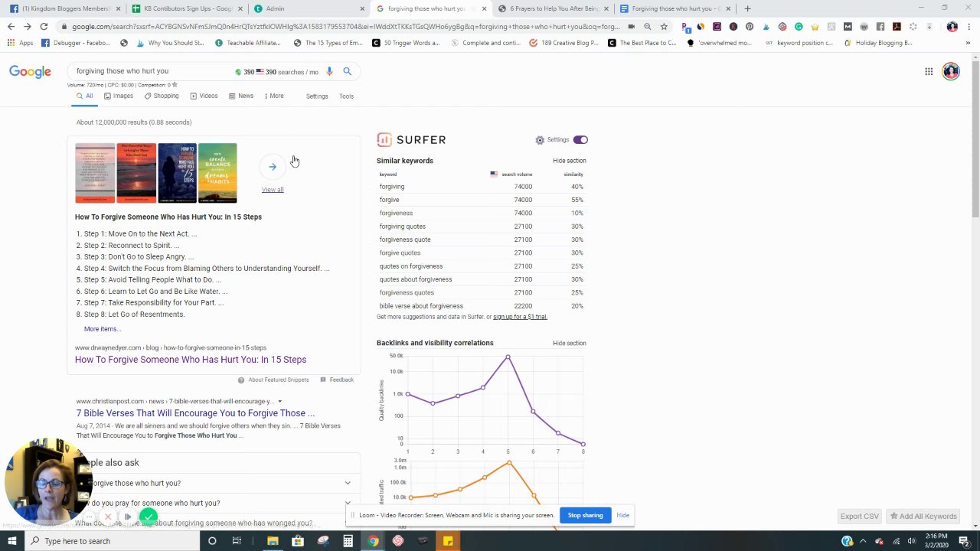Switch to Shopping results
This screenshot has width=980, height=551.
[x=162, y=96]
